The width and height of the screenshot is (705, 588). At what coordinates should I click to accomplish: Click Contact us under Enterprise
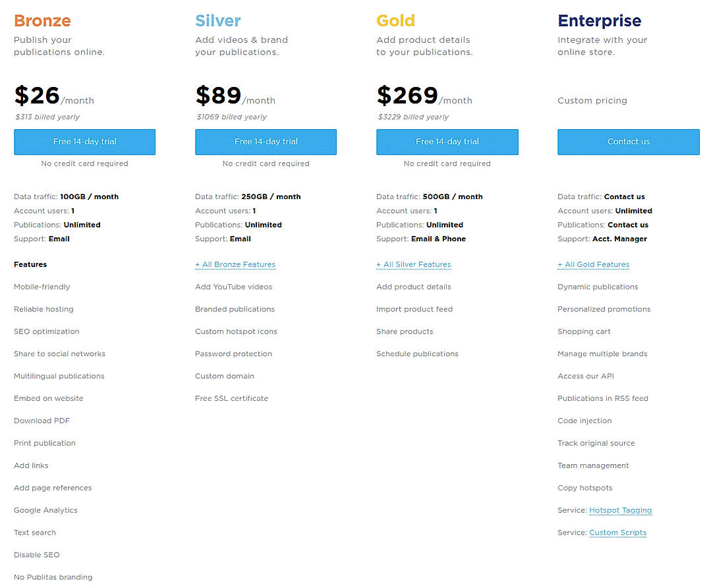(x=628, y=142)
